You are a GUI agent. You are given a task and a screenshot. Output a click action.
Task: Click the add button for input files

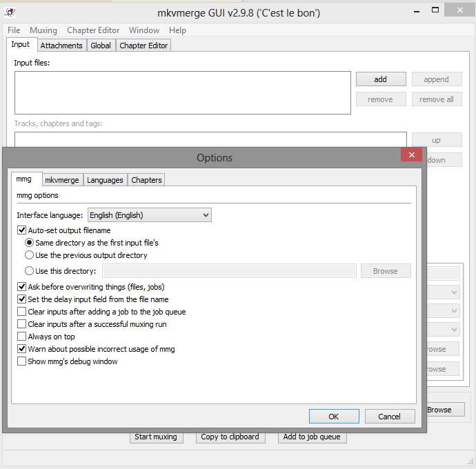(381, 79)
